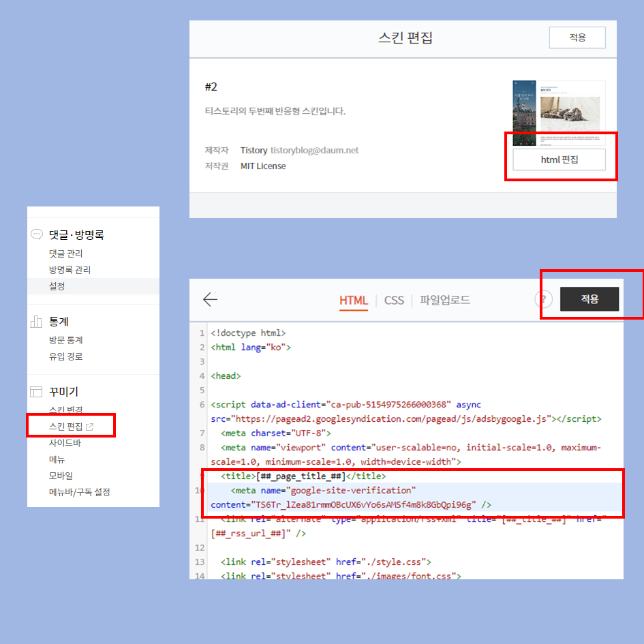
Task: Click the stylesheet ./style.css link line
Action: point(326,562)
